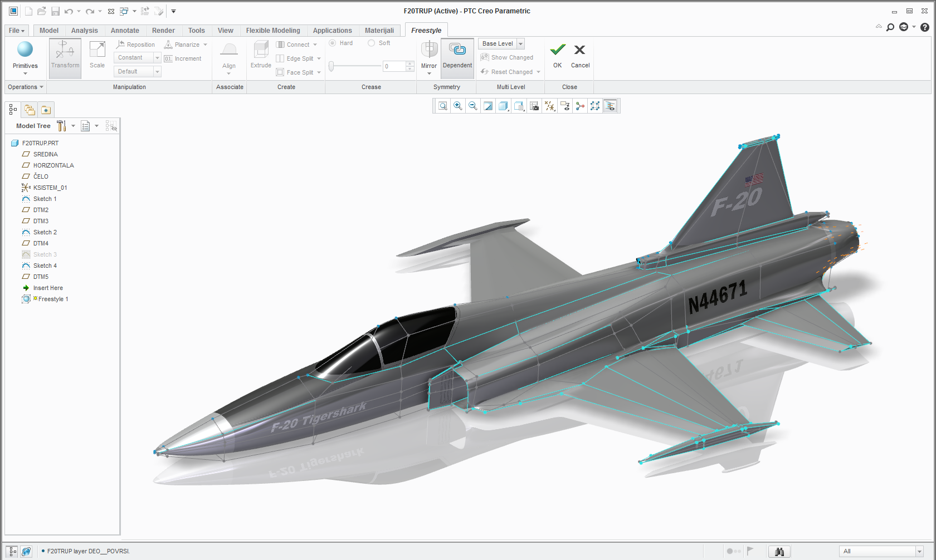Screen dimensions: 936x560
Task: Switch to the Materijali tab
Action: coord(379,31)
